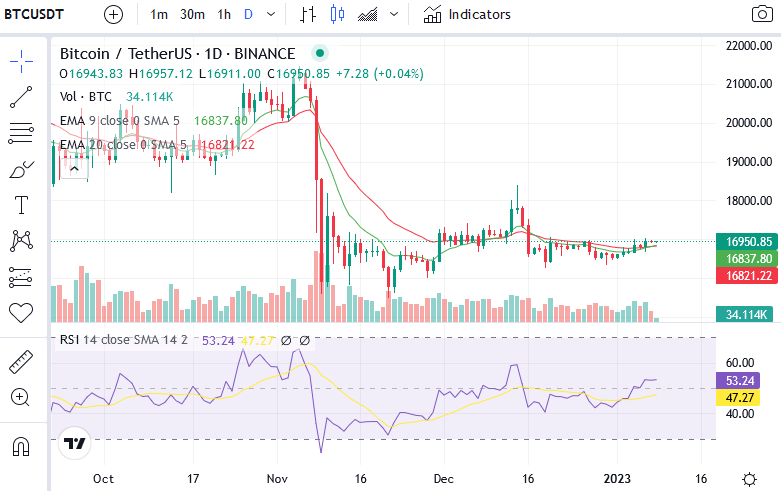781x491 pixels.
Task: Select the Measure ruler tool
Action: pos(21,362)
